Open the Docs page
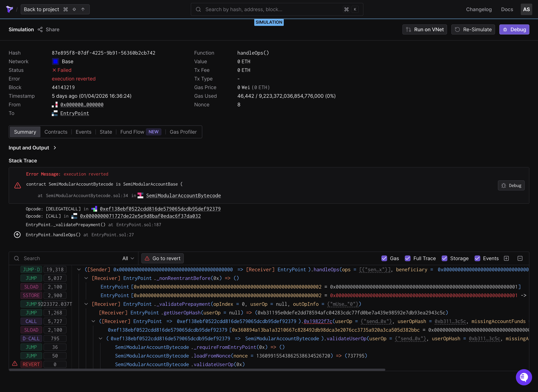Viewport: 538px width, 392px height. (507, 9)
